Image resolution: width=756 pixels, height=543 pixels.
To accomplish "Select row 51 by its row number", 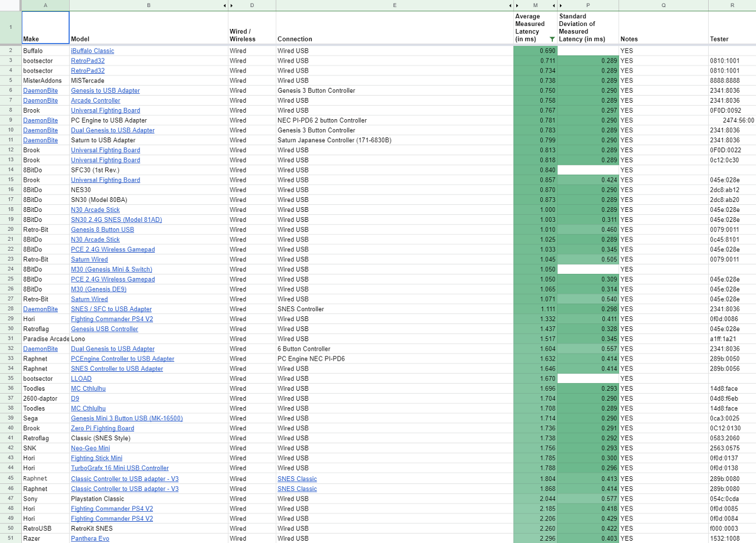I will click(x=11, y=538).
